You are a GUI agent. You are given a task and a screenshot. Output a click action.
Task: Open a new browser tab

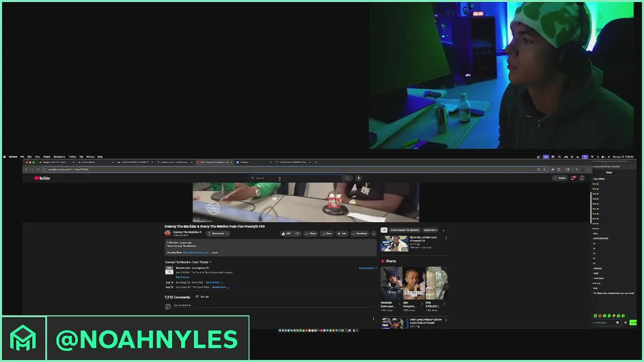pyautogui.click(x=316, y=162)
